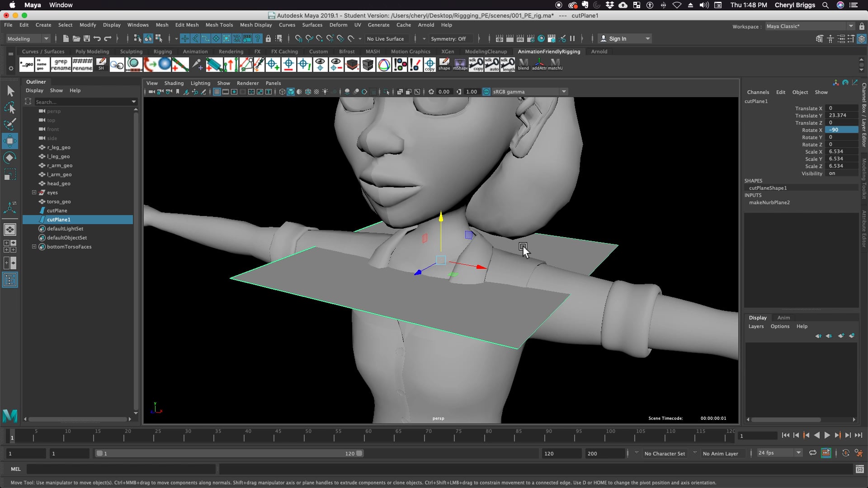Choose the Paint Selection tool
This screenshot has height=488, width=868.
(x=10, y=124)
